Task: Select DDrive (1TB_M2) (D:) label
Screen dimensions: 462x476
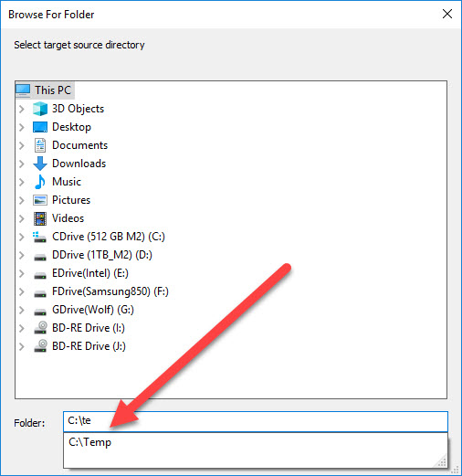Action: (102, 255)
